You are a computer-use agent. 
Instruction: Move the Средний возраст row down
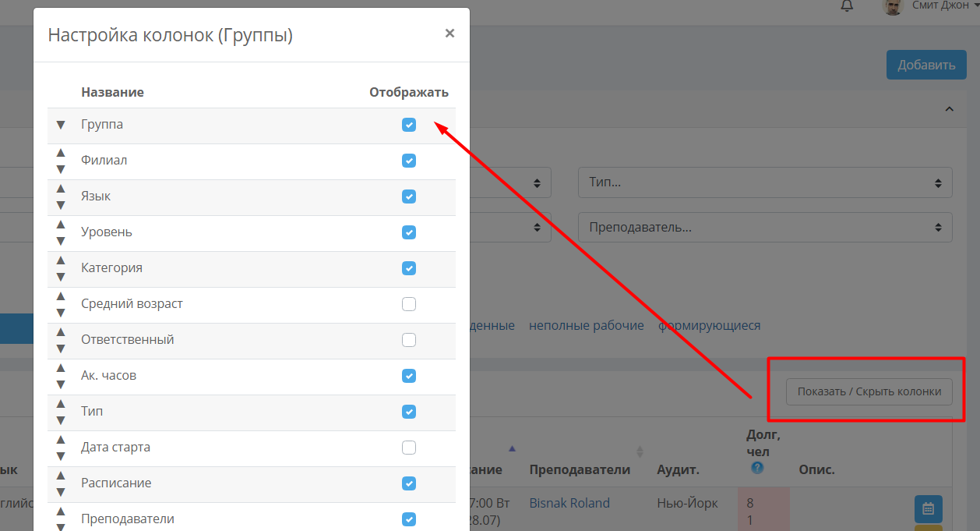coord(61,313)
